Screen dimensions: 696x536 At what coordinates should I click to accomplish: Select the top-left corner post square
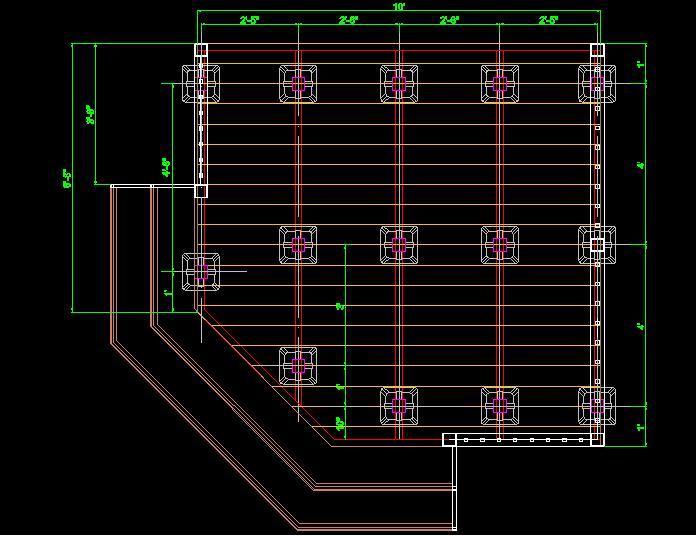coord(201,50)
